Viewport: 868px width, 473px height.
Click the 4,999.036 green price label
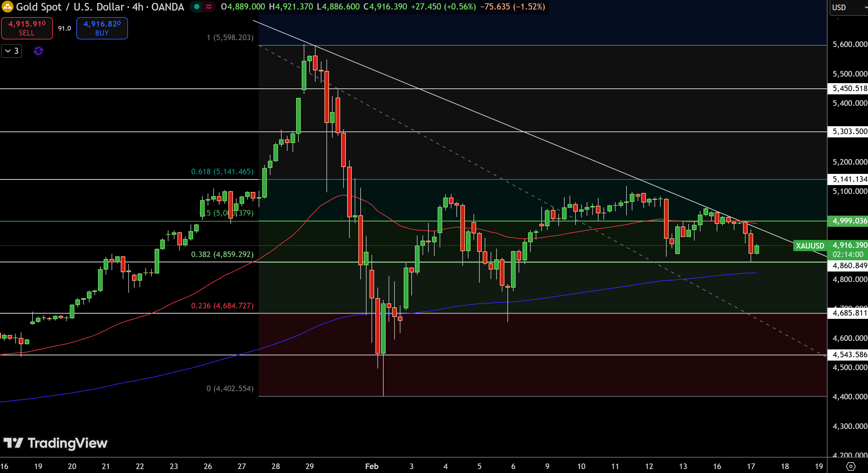[848, 221]
